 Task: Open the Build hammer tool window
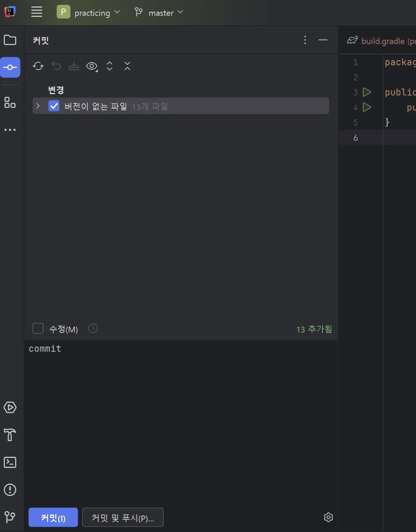click(10, 435)
